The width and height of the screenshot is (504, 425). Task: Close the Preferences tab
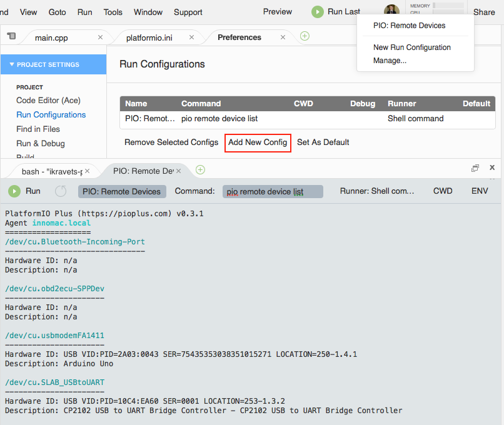click(283, 37)
